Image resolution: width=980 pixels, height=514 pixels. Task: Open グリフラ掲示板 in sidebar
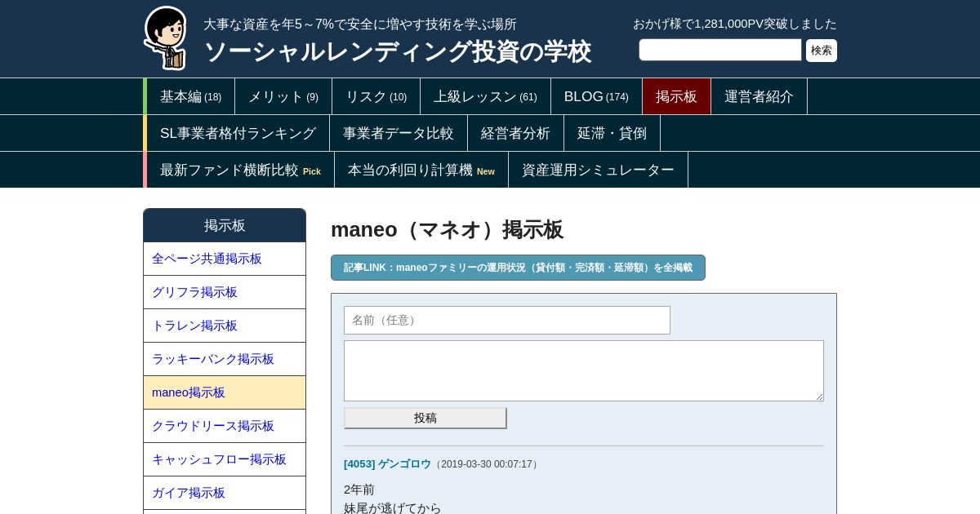(x=225, y=292)
